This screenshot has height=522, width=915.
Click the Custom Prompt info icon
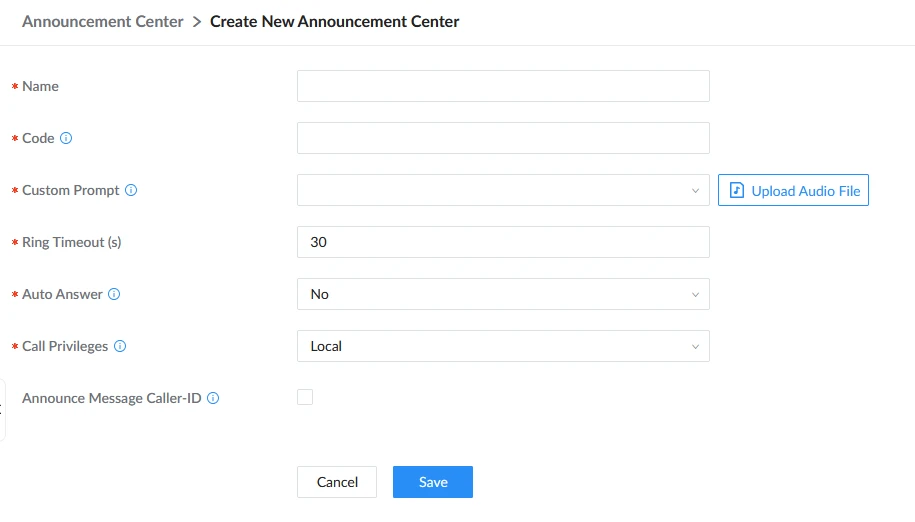tap(131, 190)
